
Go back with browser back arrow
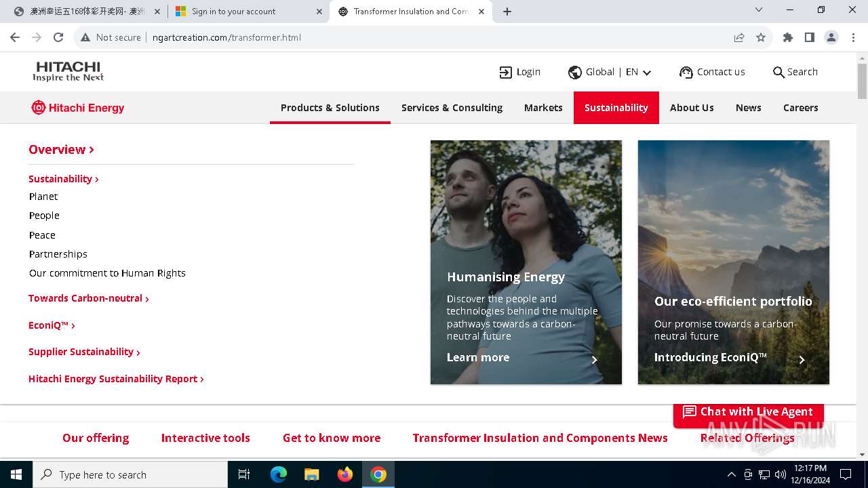click(15, 37)
